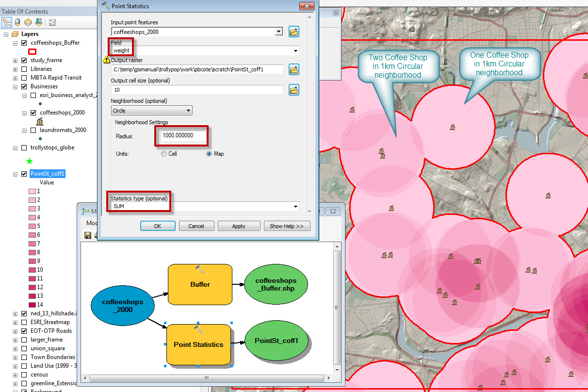Click the List By Visibility icon

28,22
